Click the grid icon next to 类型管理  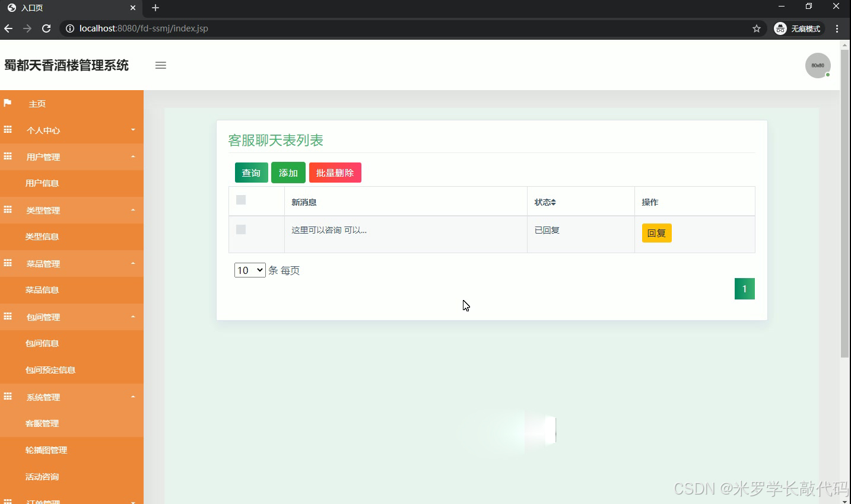(8, 210)
